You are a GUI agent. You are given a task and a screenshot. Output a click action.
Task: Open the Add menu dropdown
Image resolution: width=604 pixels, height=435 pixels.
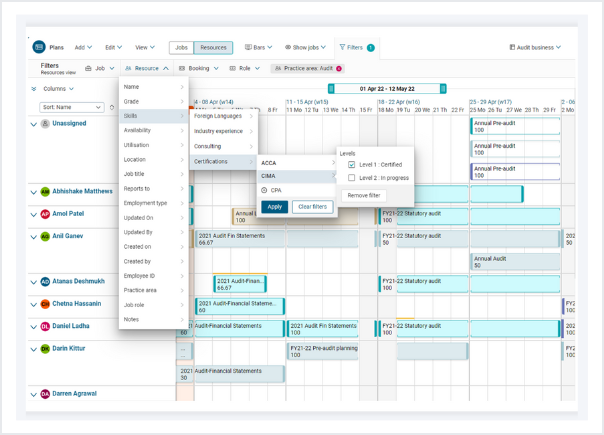coord(83,47)
